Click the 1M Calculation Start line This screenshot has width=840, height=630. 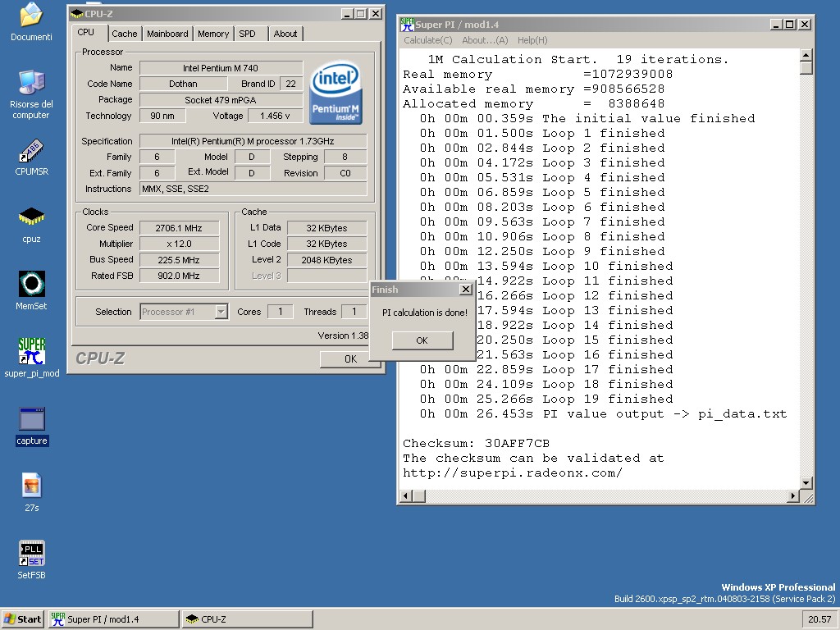(578, 59)
